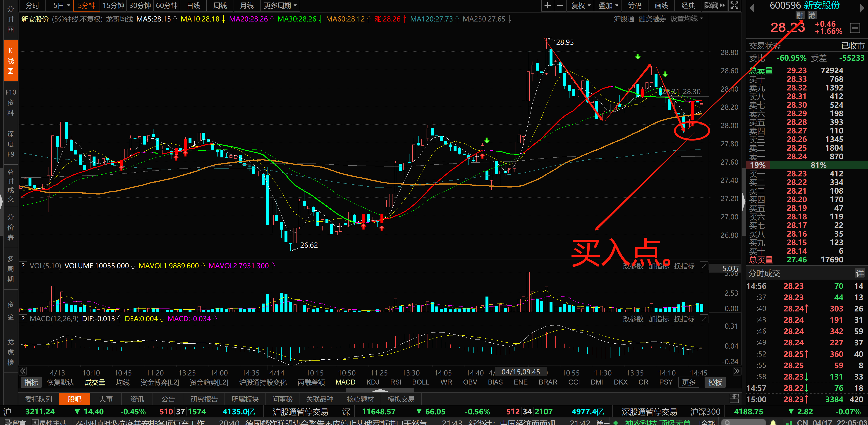Screen dimensions: 868x425
Task: Open 详 trade details link
Action: pyautogui.click(x=860, y=273)
